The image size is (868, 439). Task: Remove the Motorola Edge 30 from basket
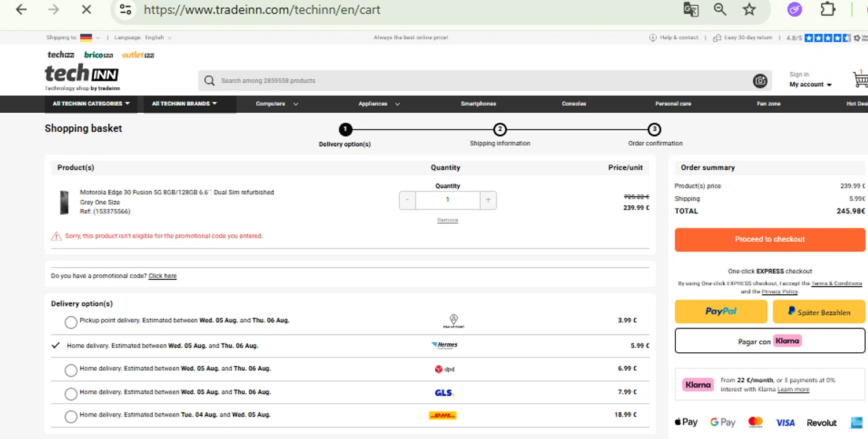point(447,220)
